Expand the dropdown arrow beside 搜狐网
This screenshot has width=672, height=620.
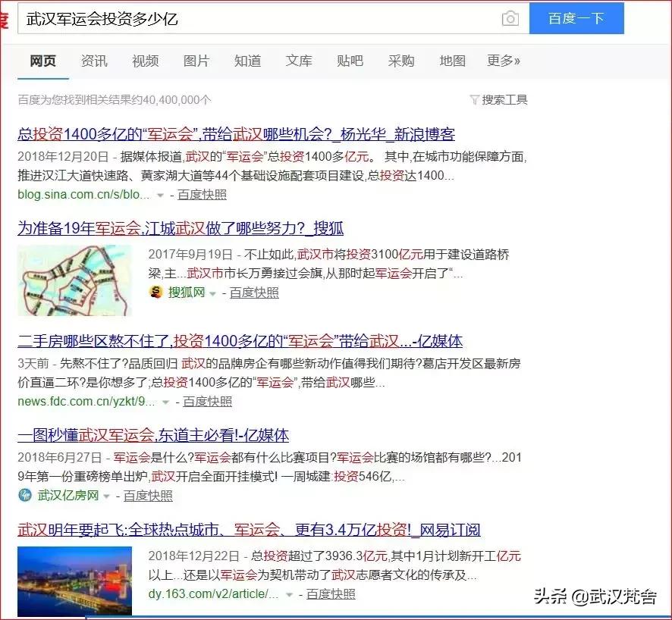tap(212, 293)
